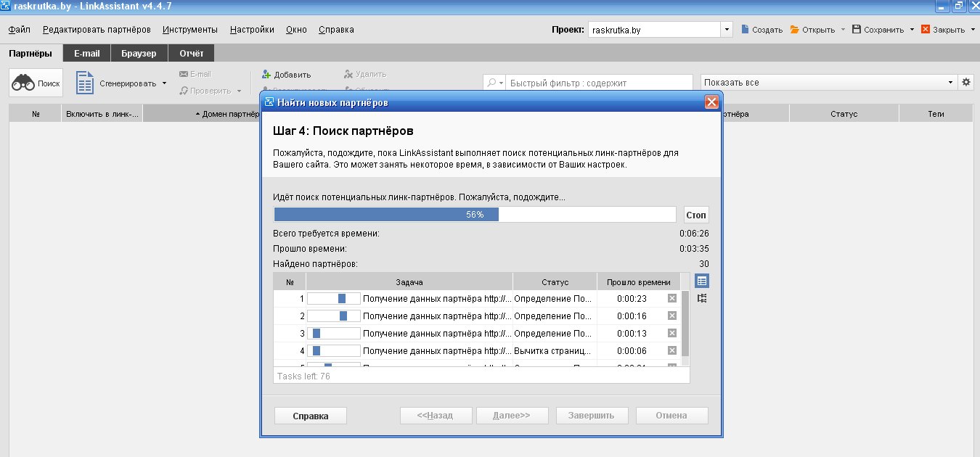Click the task 1 progress indicator
980x457 pixels.
[x=334, y=298]
